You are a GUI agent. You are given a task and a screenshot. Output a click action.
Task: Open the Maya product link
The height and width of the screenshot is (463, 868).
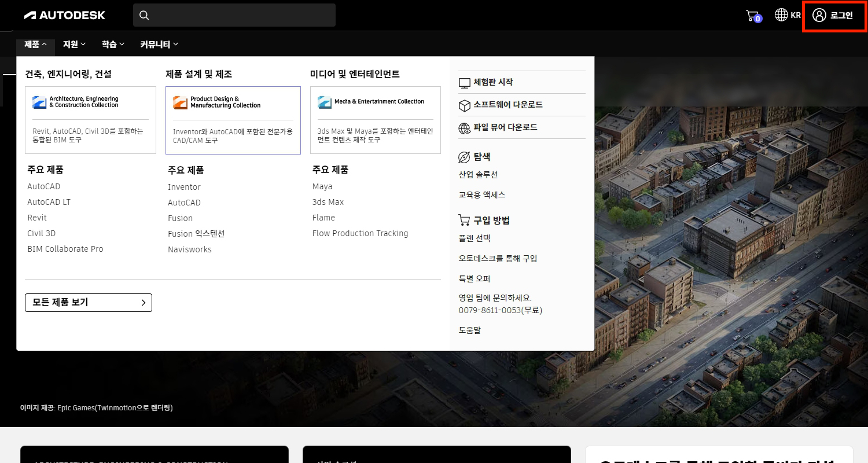(322, 186)
